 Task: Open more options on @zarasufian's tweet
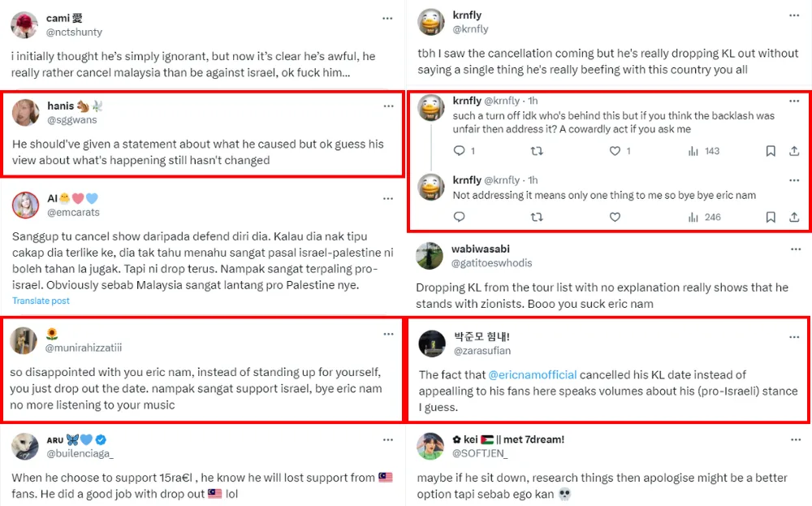pos(794,336)
